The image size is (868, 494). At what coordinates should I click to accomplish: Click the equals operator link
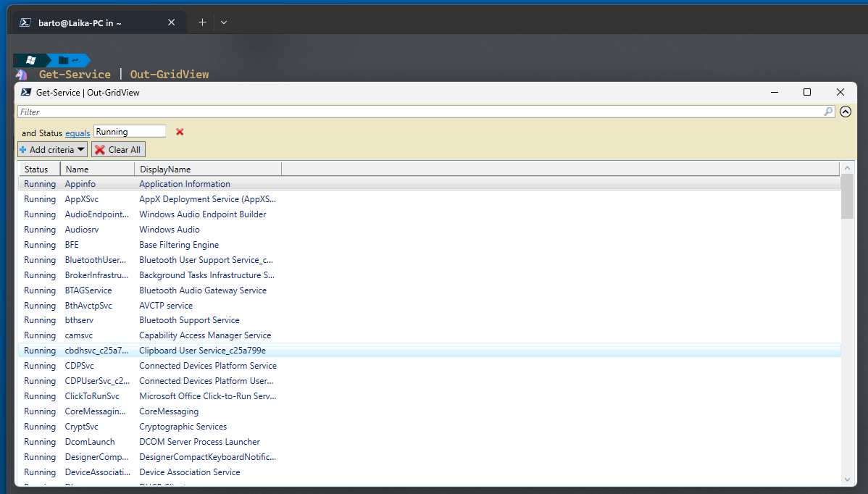coord(78,133)
